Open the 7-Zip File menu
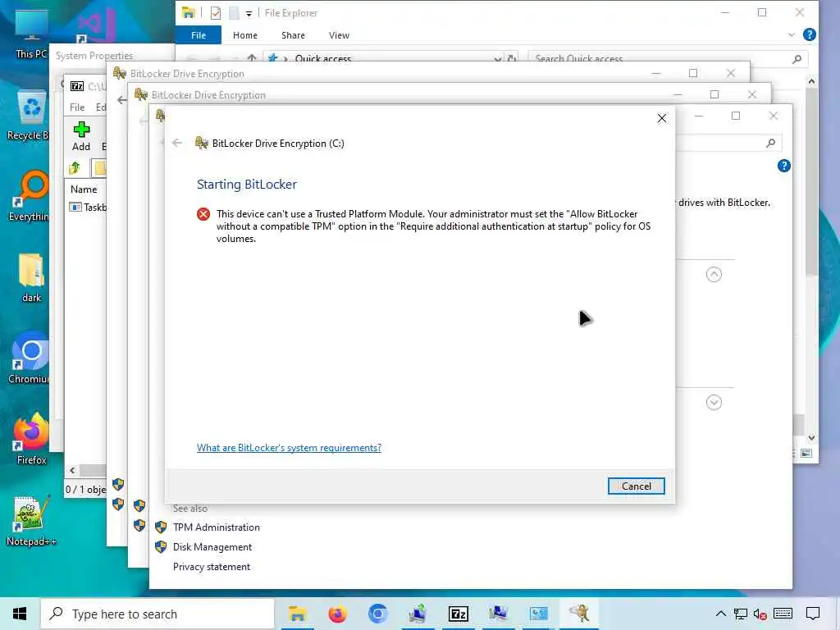840x630 pixels. (77, 107)
